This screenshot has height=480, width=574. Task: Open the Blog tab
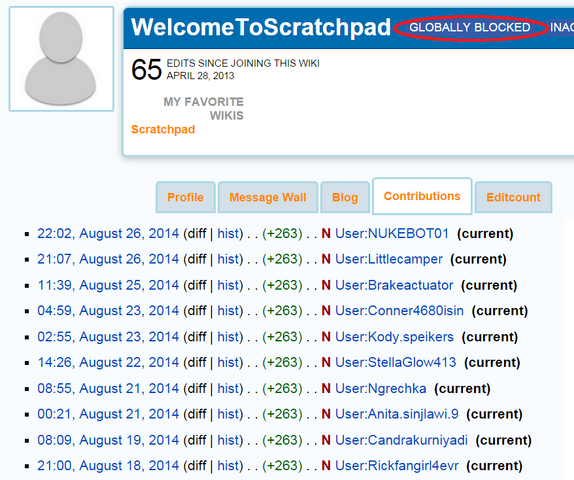tap(345, 197)
